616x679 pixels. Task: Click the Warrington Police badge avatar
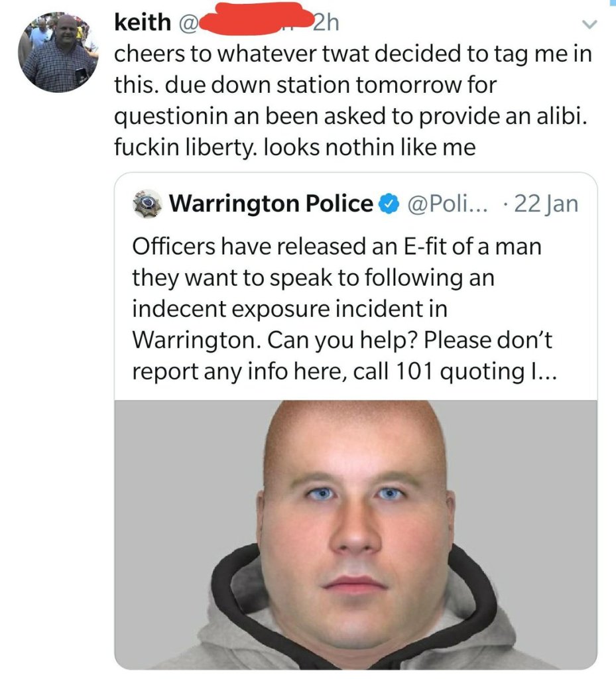(x=147, y=203)
